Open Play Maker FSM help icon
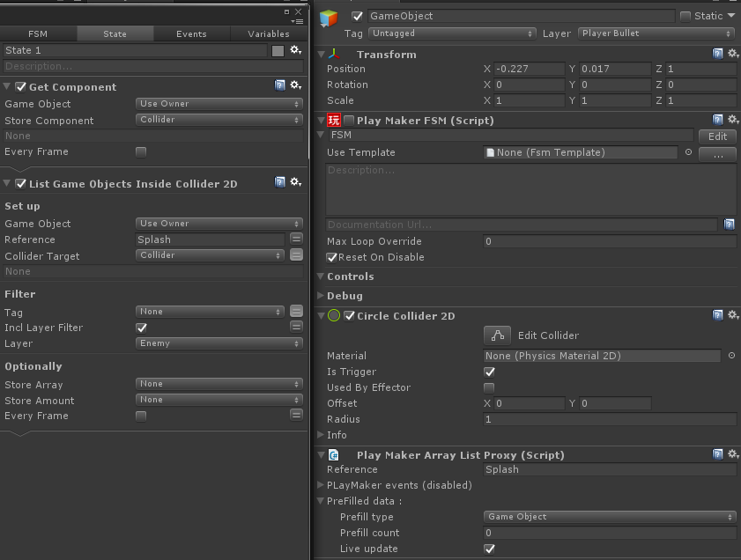Image resolution: width=741 pixels, height=560 pixels. coord(717,120)
